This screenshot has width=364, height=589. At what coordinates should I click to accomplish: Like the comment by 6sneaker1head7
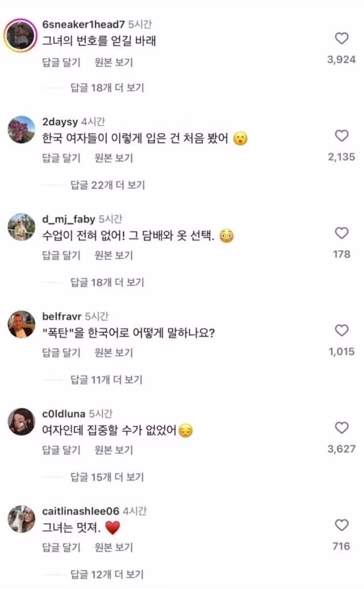point(342,38)
